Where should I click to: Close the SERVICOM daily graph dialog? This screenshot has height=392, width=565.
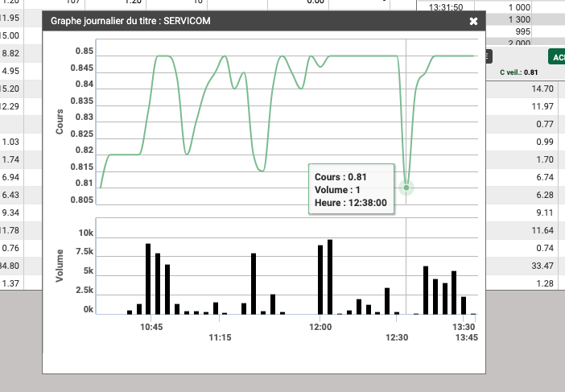[473, 21]
